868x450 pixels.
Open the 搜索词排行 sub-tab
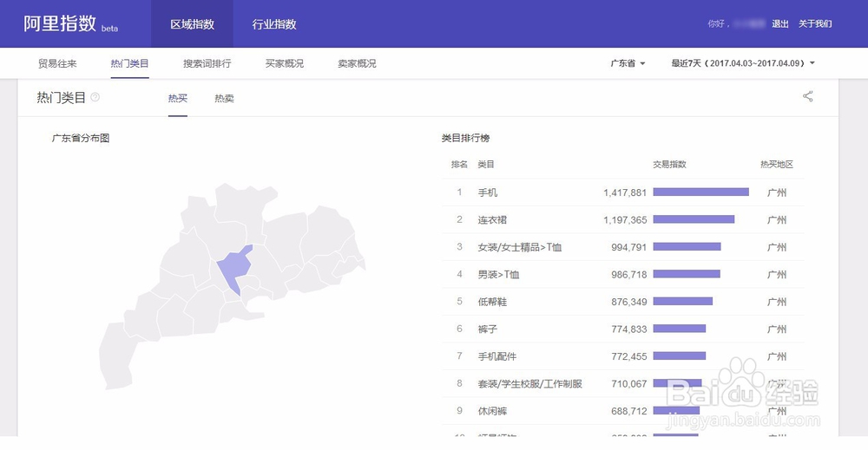point(207,63)
